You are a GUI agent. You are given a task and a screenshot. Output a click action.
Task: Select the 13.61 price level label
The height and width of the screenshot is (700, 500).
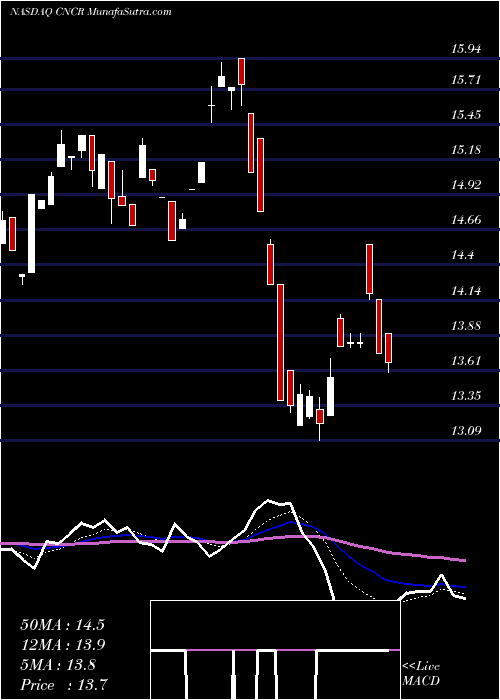466,360
